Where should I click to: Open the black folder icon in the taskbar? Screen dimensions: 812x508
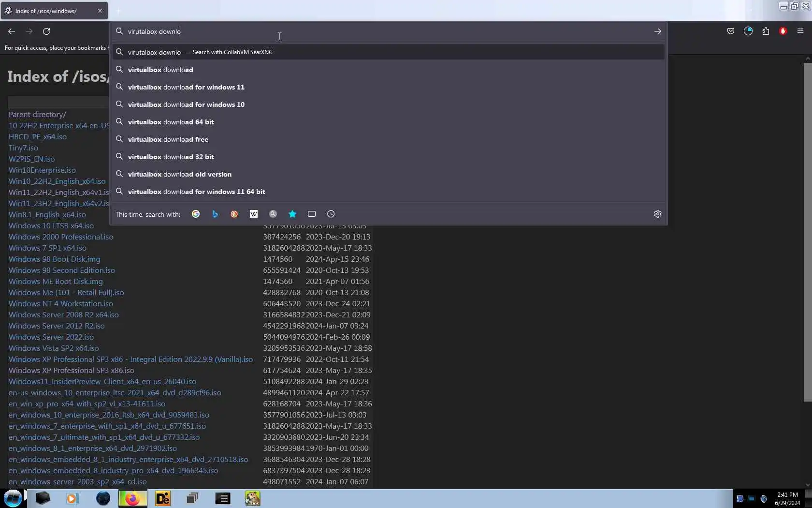pyautogui.click(x=43, y=498)
